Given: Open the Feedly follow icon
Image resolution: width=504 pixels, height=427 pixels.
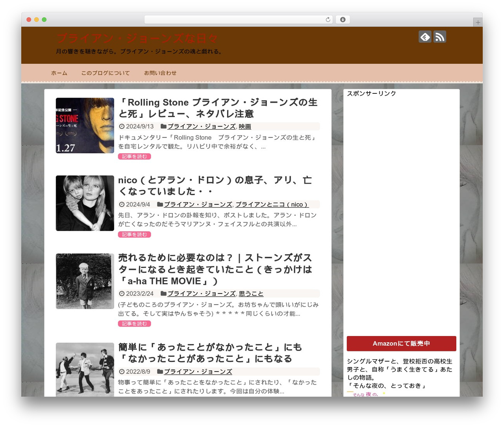Looking at the screenshot, I should (425, 37).
